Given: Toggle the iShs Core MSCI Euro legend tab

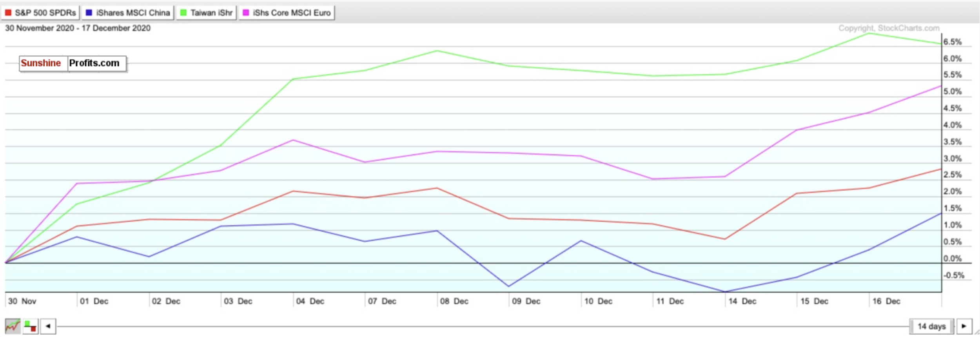Looking at the screenshot, I should [x=287, y=13].
